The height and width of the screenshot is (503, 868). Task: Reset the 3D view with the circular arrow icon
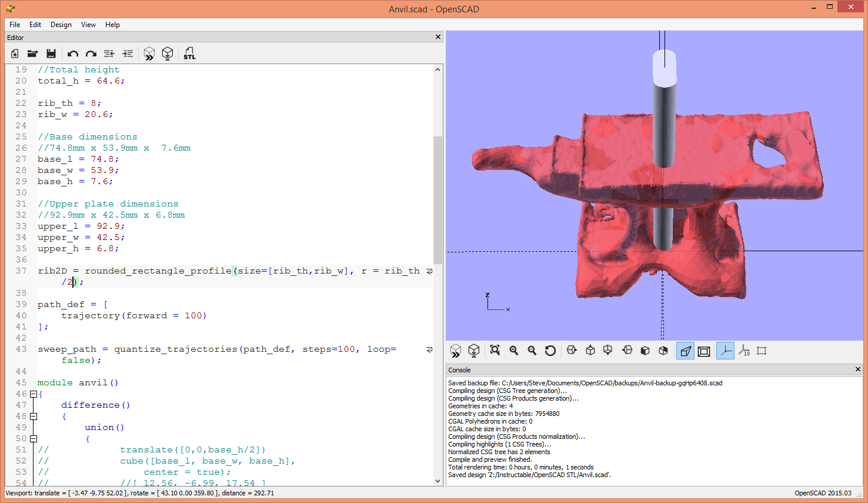coord(550,351)
